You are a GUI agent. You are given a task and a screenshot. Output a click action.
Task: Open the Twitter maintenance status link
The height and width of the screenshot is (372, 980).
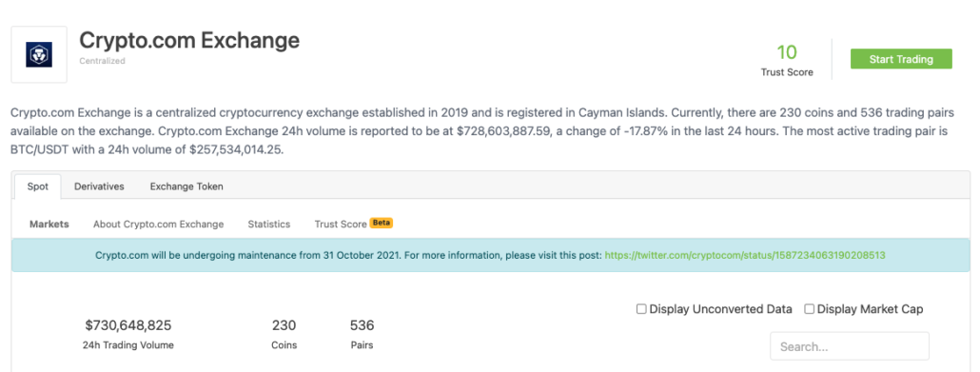pyautogui.click(x=745, y=255)
